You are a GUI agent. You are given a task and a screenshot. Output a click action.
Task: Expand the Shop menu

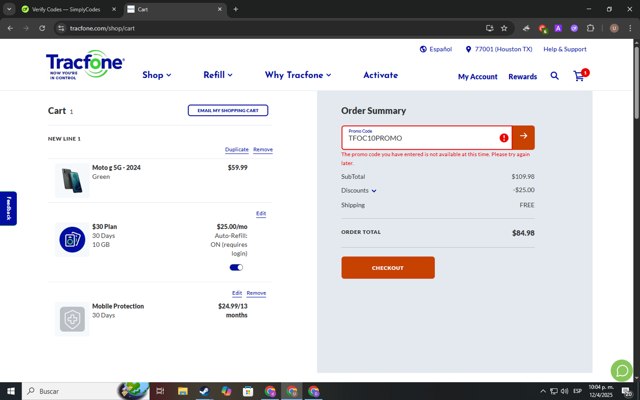click(156, 75)
